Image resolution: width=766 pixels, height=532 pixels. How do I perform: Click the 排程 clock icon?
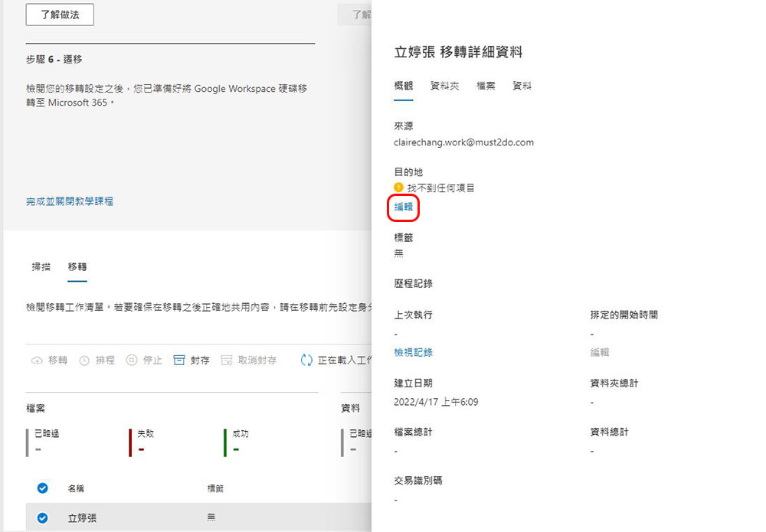(x=84, y=361)
